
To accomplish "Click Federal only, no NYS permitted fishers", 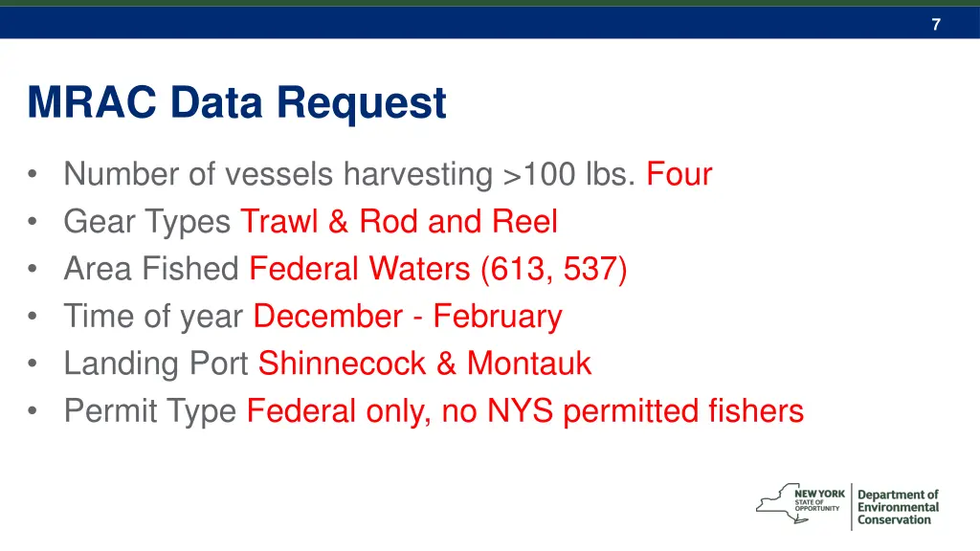I will point(525,411).
